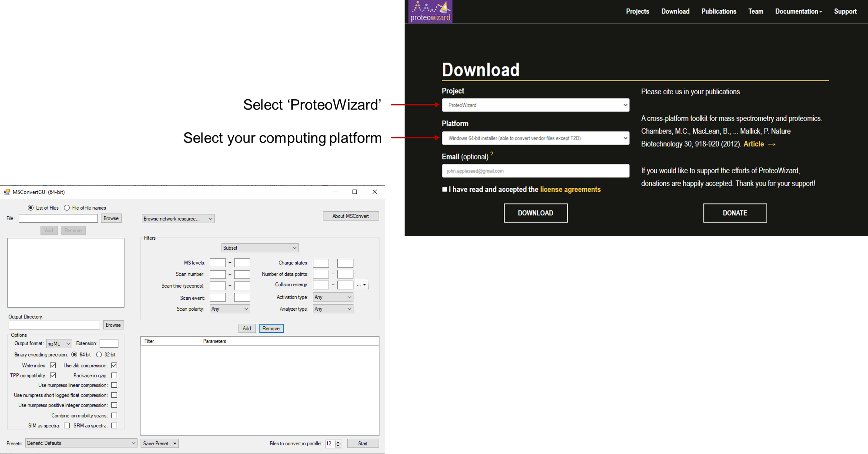This screenshot has width=868, height=454.
Task: Toggle the Write index checkbox
Action: click(53, 365)
